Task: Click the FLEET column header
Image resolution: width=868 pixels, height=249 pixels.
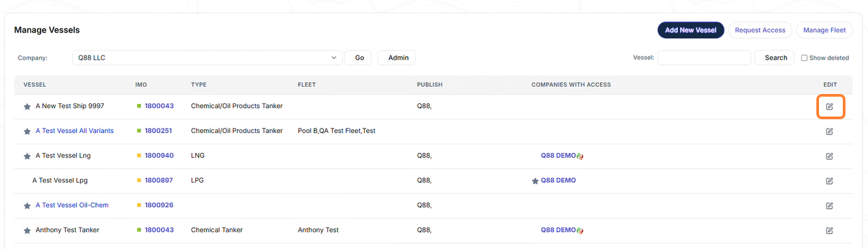Action: [307, 85]
